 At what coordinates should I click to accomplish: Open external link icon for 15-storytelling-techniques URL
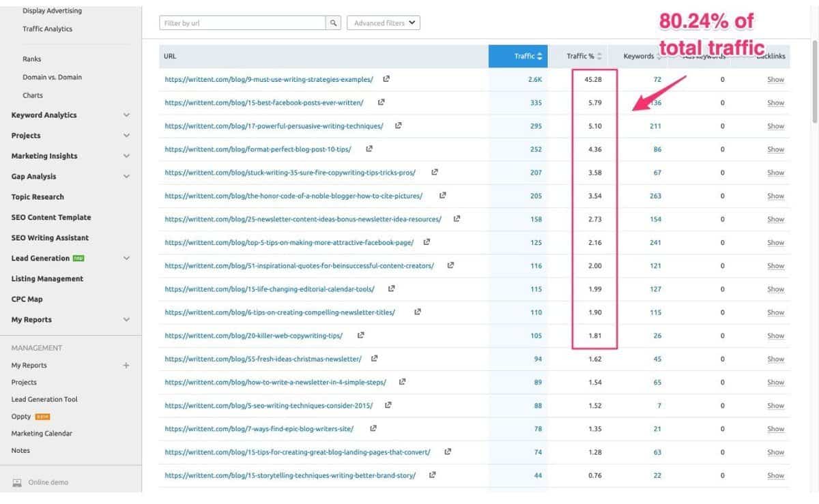(x=433, y=475)
